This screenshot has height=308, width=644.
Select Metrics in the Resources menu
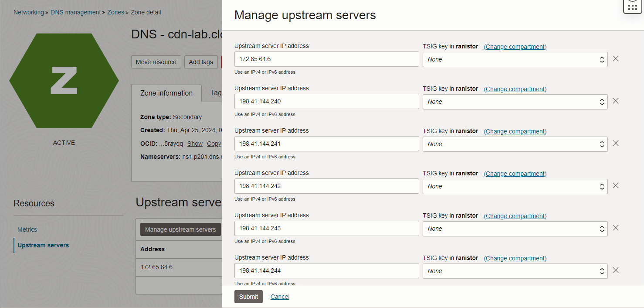coord(27,229)
